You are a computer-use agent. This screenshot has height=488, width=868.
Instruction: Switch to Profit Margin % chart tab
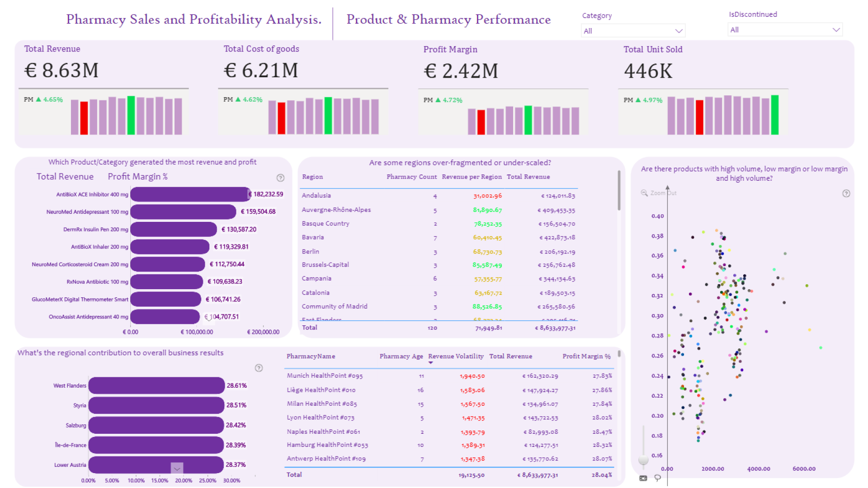coord(137,177)
